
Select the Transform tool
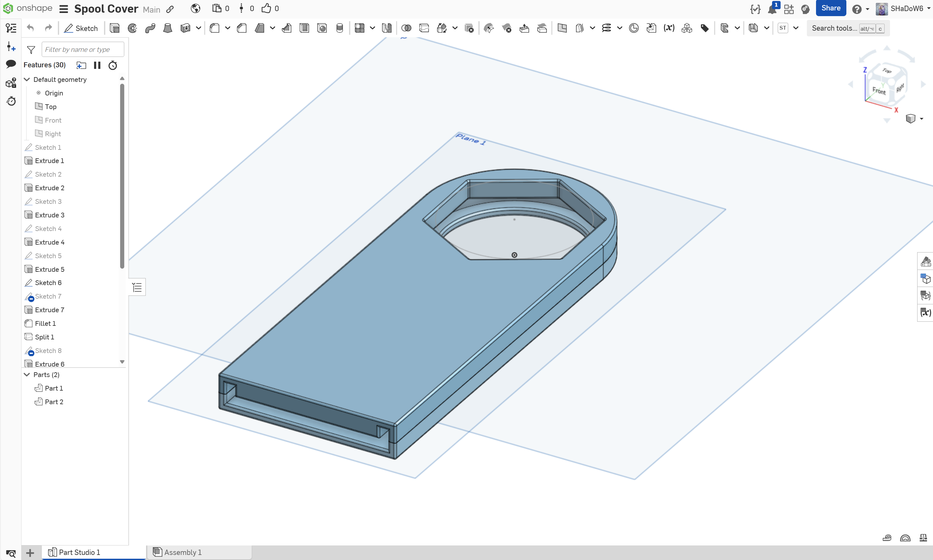442,28
